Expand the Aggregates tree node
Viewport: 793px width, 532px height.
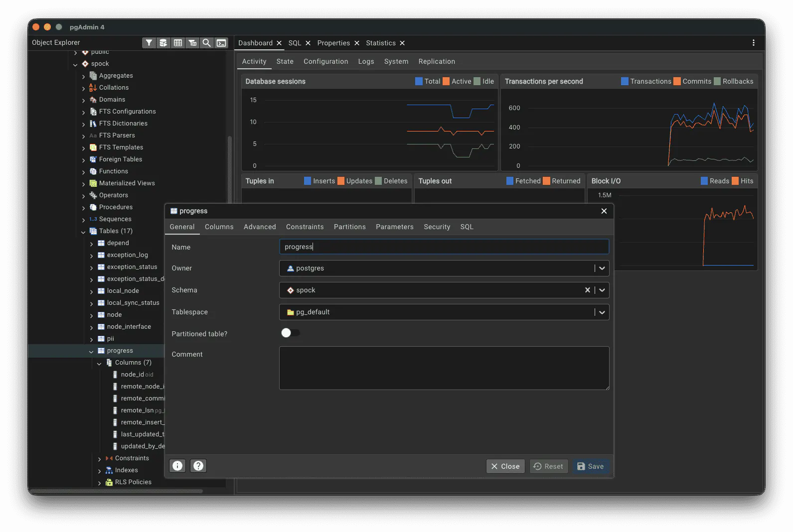pos(83,76)
